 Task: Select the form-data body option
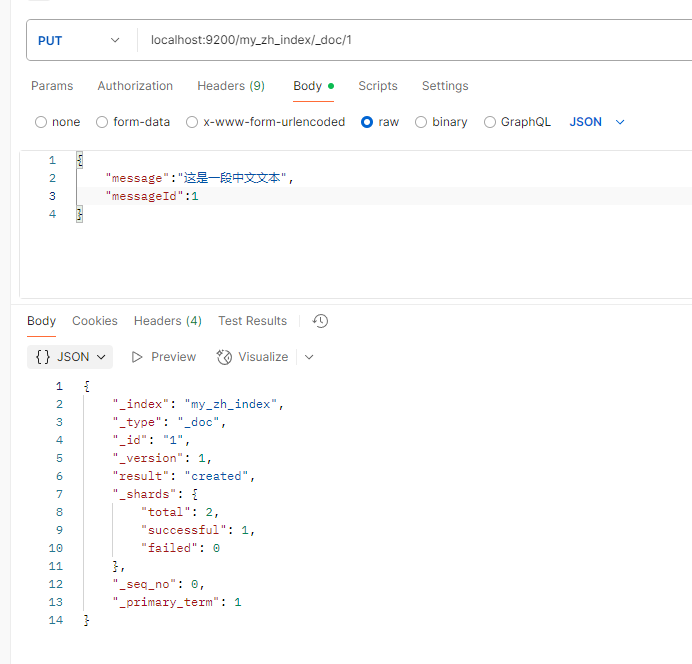pyautogui.click(x=102, y=122)
